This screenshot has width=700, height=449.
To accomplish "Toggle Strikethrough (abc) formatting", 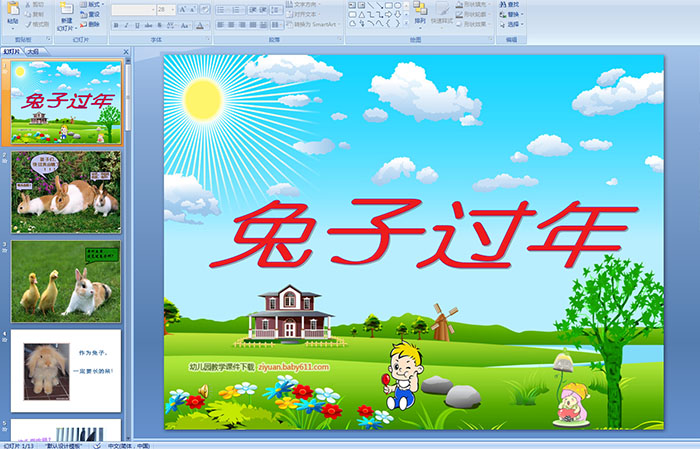I will point(148,25).
